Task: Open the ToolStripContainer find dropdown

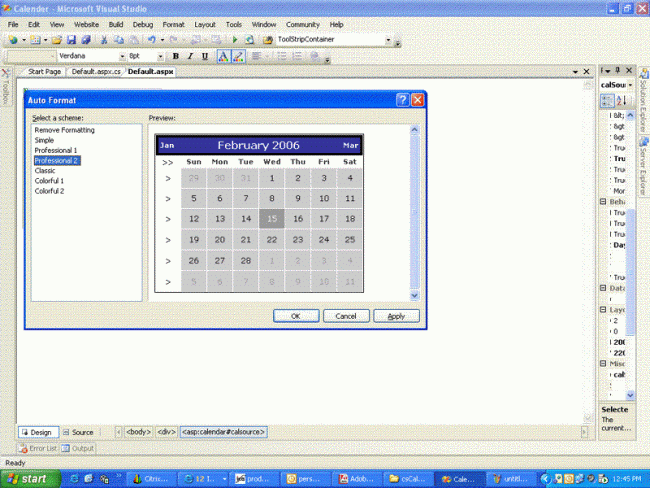Action: pos(388,40)
